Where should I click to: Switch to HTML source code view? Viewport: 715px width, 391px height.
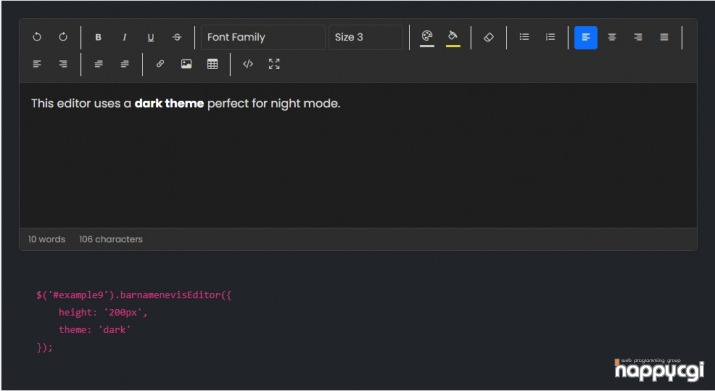(x=248, y=64)
